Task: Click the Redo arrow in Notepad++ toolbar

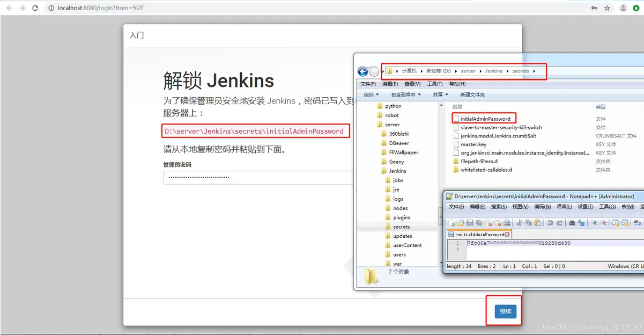Action: (x=559, y=223)
